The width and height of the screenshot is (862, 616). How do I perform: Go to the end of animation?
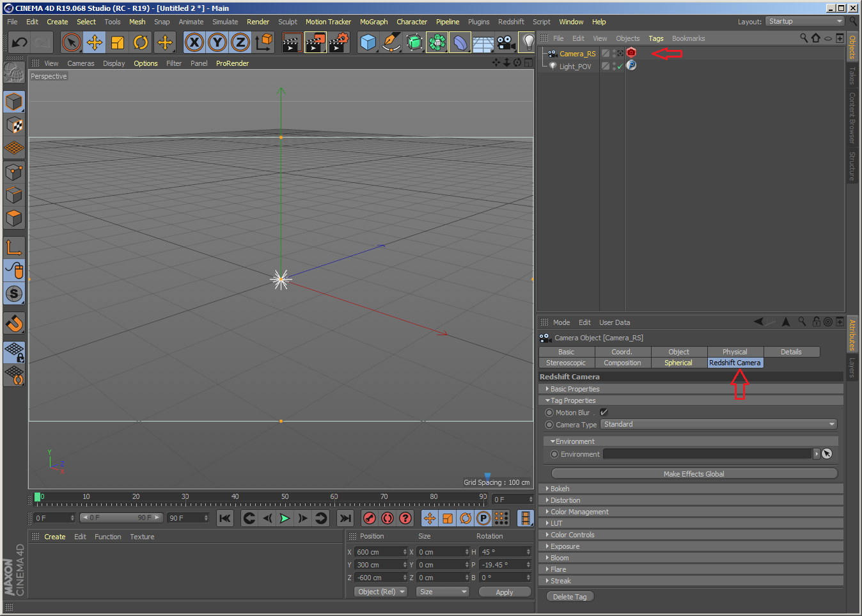point(345,518)
